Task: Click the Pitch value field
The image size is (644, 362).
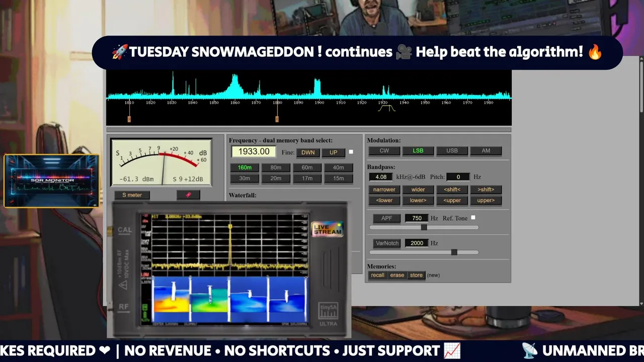Action: click(458, 177)
